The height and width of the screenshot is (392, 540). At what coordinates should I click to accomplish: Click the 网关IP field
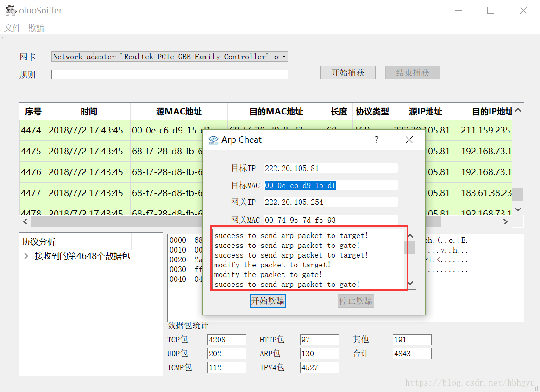coord(331,202)
